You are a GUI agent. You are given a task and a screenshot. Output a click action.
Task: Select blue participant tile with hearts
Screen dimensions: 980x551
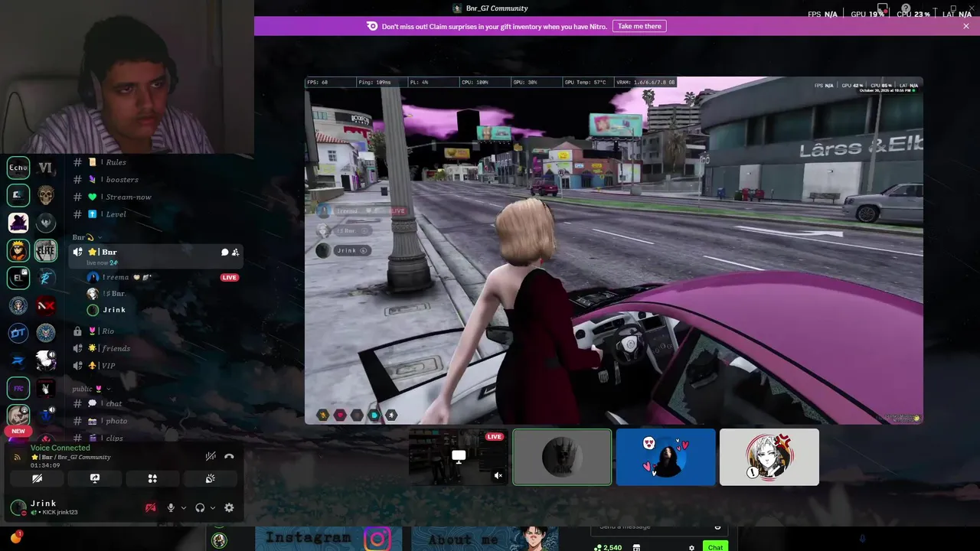coord(665,457)
